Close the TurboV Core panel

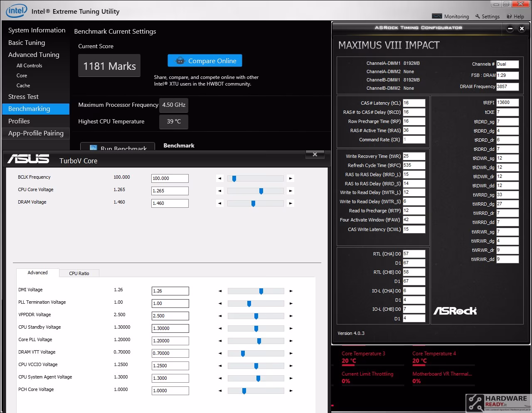(315, 155)
